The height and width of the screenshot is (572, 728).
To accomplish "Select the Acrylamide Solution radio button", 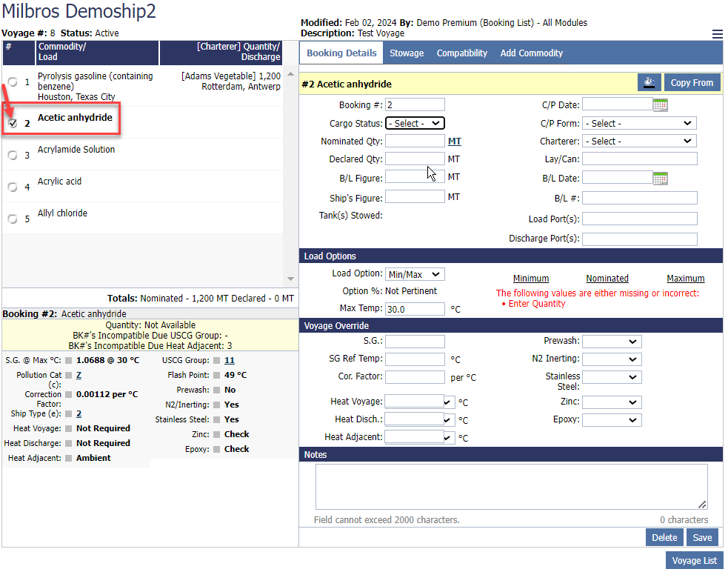I will [13, 156].
